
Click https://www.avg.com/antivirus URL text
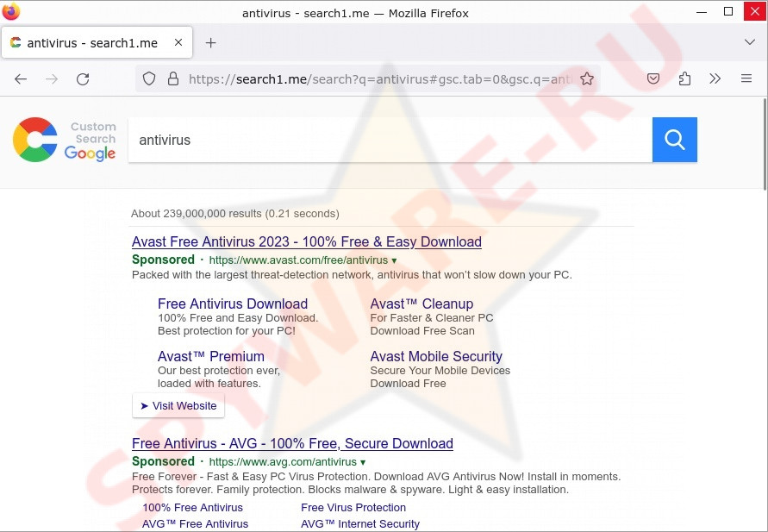click(283, 462)
